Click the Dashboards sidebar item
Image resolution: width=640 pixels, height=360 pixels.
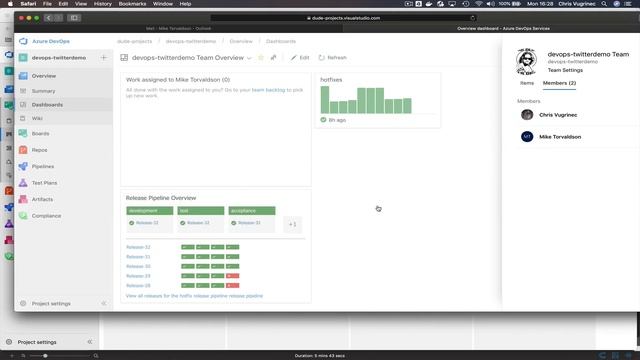(64, 105)
